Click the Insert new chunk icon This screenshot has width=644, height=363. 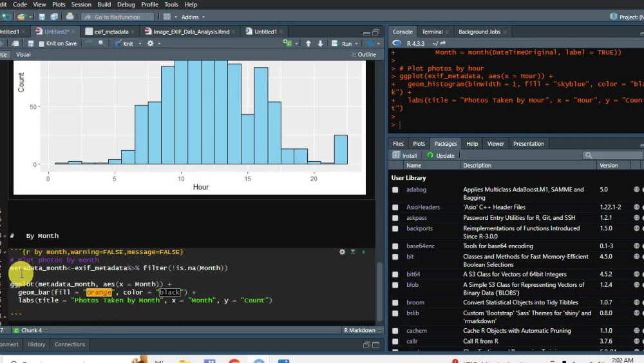point(287,43)
